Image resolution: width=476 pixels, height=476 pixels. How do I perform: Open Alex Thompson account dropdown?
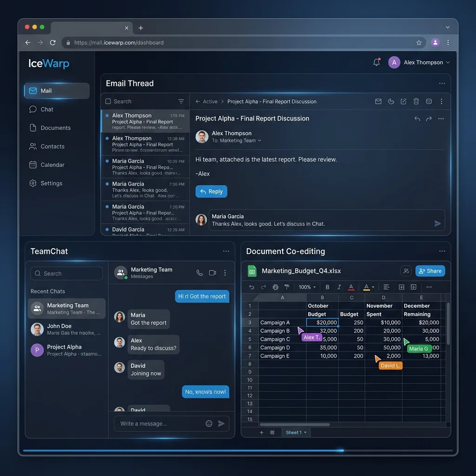coord(419,63)
